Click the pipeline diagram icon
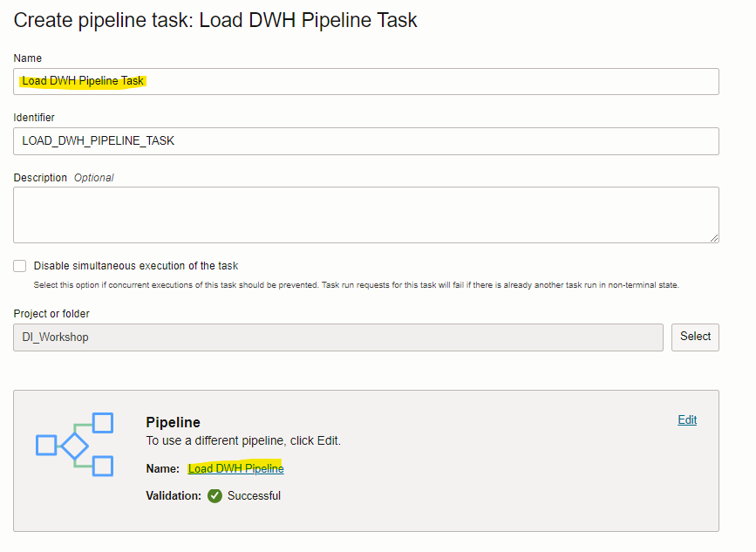The height and width of the screenshot is (552, 756). click(75, 445)
